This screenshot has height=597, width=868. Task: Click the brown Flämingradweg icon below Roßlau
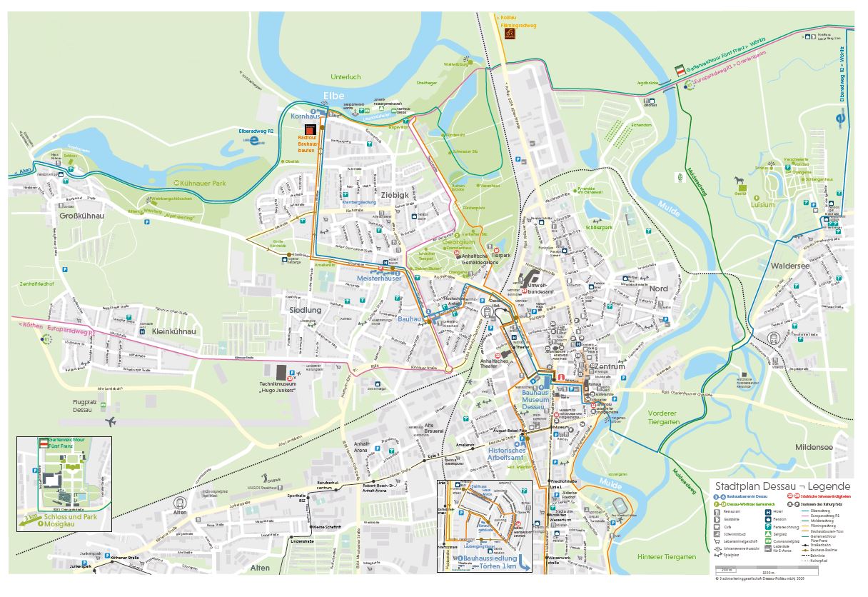[510, 33]
